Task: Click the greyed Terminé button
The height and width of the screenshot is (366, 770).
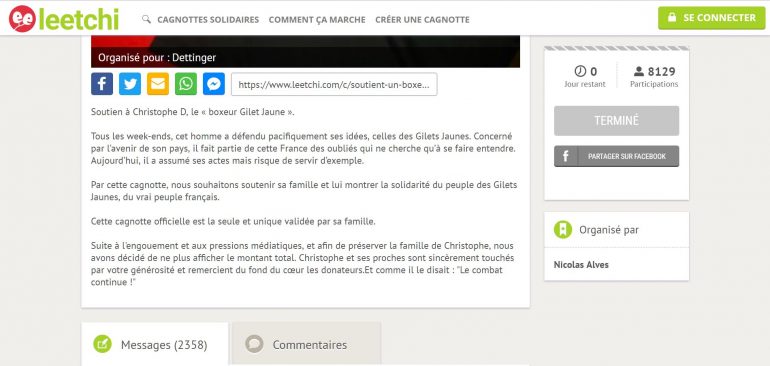Action: click(x=616, y=120)
